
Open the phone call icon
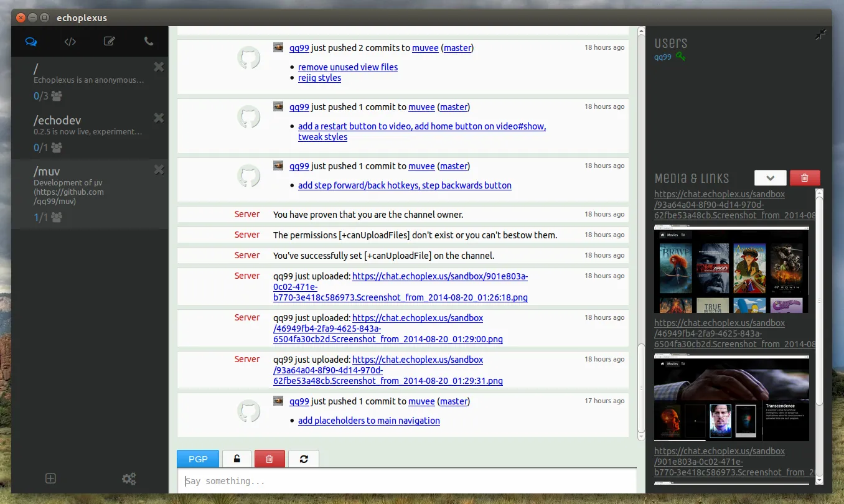148,42
